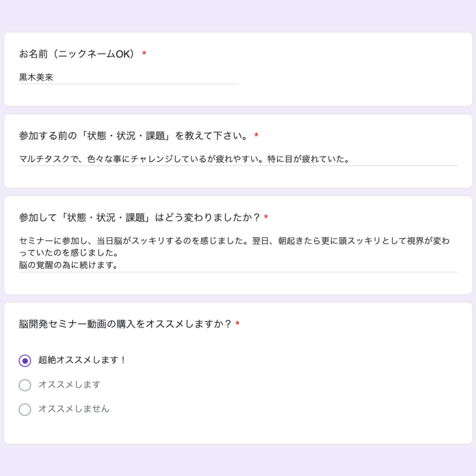Place cursor on 脳の覚醒の為に続けます line
Viewport: 476px width, 476px height.
point(68,265)
